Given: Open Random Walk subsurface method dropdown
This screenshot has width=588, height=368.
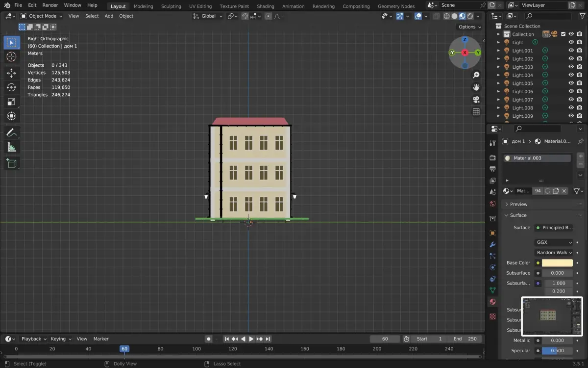Looking at the screenshot, I should [554, 253].
